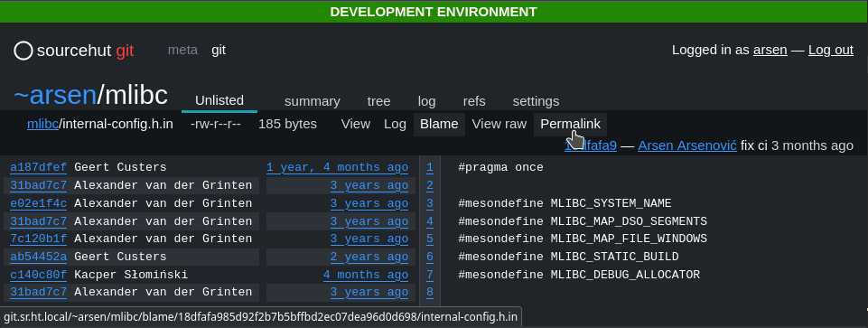Viewport: 868px width, 328px height.
Task: Click the Log out link
Action: click(x=831, y=50)
